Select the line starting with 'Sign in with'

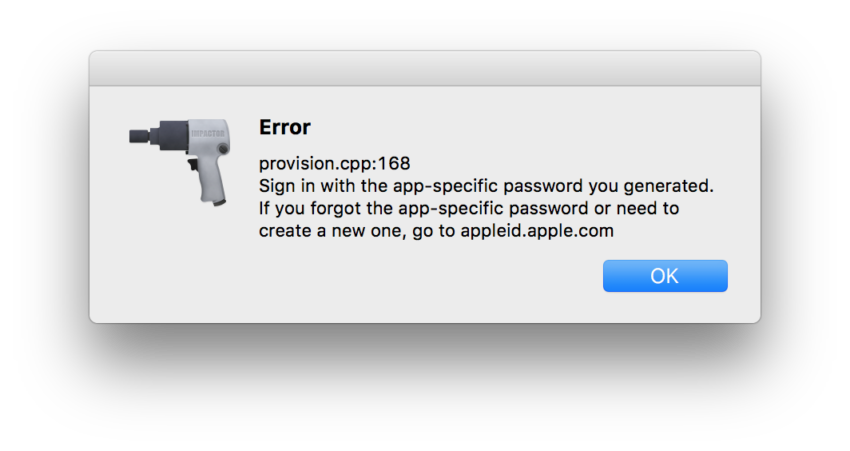tap(487, 186)
